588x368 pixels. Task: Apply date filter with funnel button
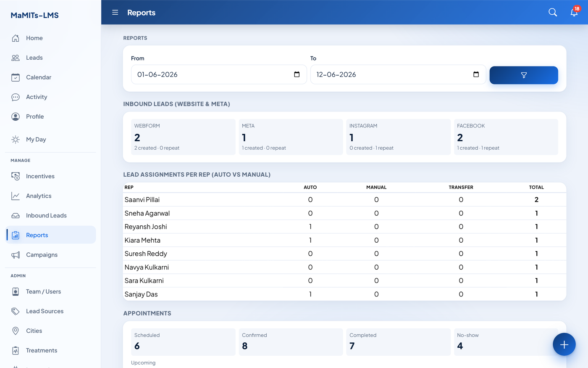[x=524, y=75]
